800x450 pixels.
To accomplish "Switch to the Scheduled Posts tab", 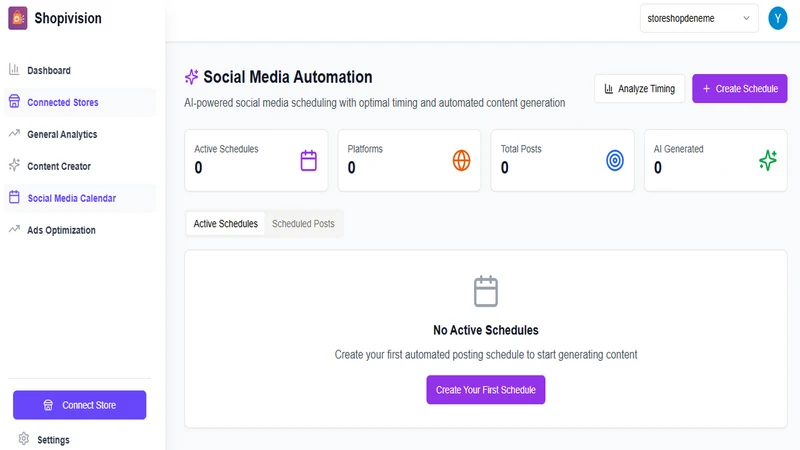I will click(303, 223).
